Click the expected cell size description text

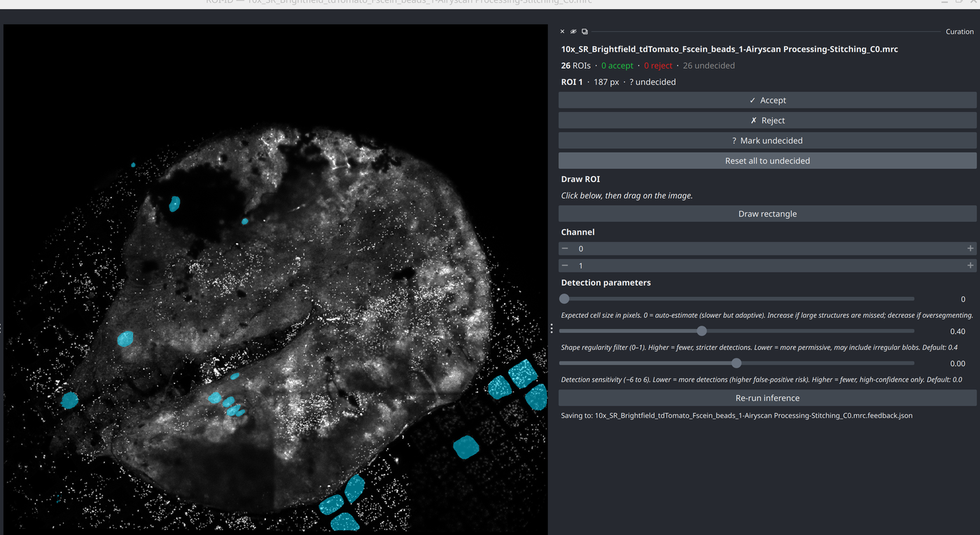tap(767, 316)
